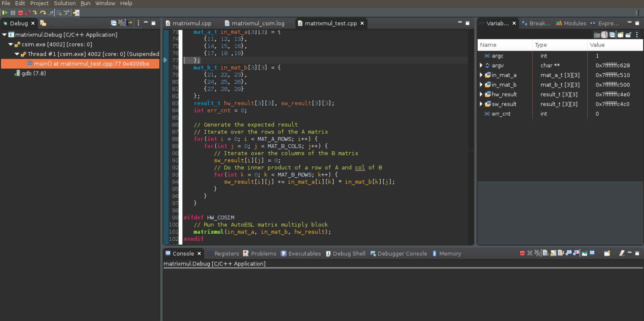Click the Resume debug button
The image size is (644, 321).
point(5,13)
